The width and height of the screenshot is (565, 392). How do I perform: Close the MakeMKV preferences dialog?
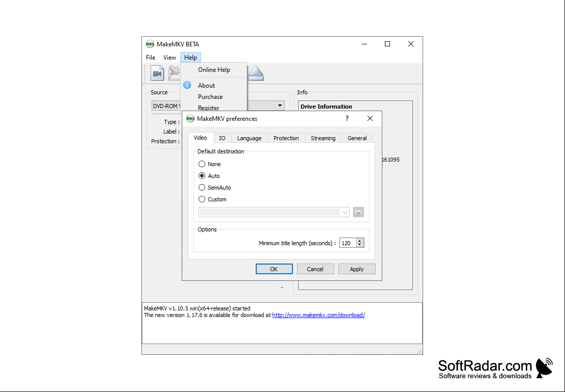tap(370, 118)
